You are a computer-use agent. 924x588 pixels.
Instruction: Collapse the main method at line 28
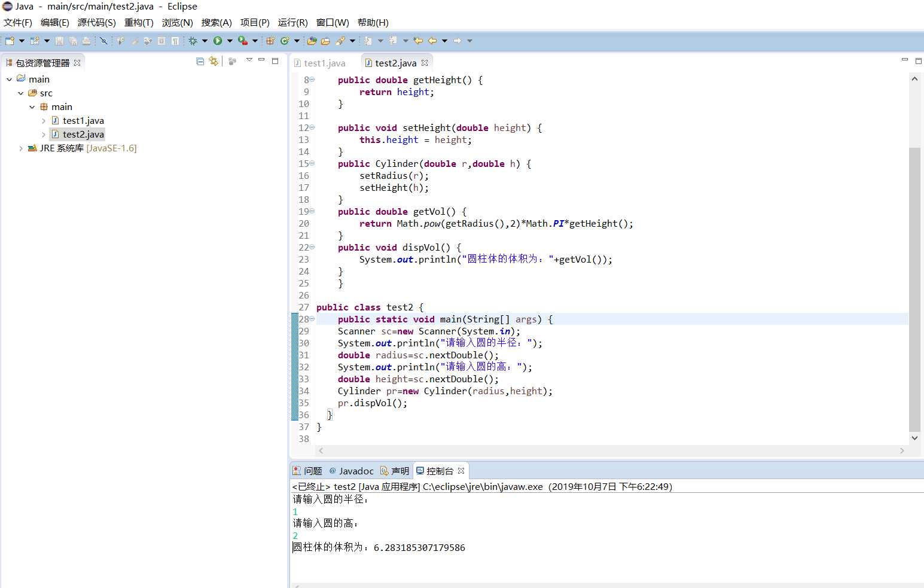312,319
